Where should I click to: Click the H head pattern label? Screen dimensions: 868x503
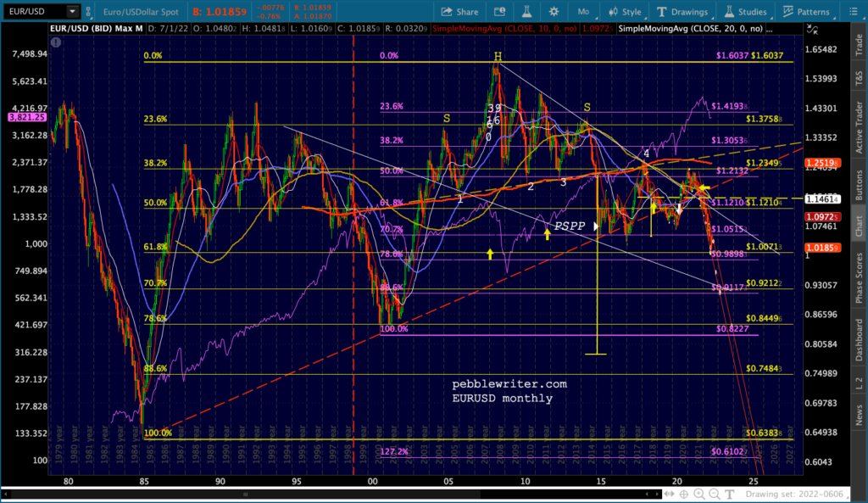point(498,57)
